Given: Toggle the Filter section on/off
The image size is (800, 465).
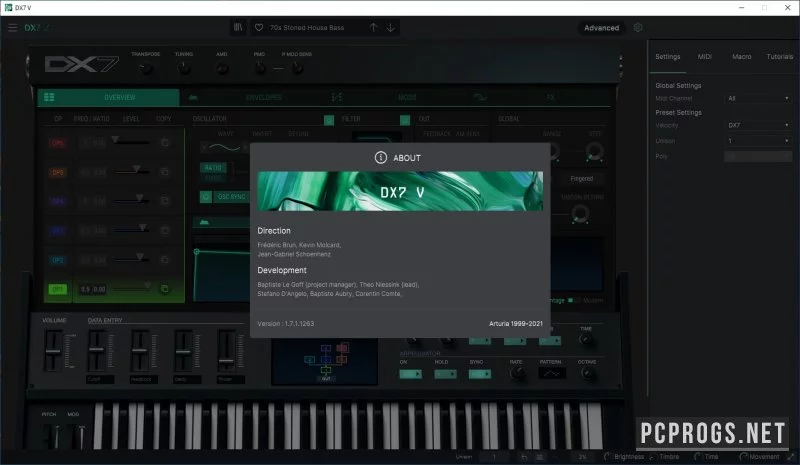Looking at the screenshot, I should pyautogui.click(x=405, y=120).
